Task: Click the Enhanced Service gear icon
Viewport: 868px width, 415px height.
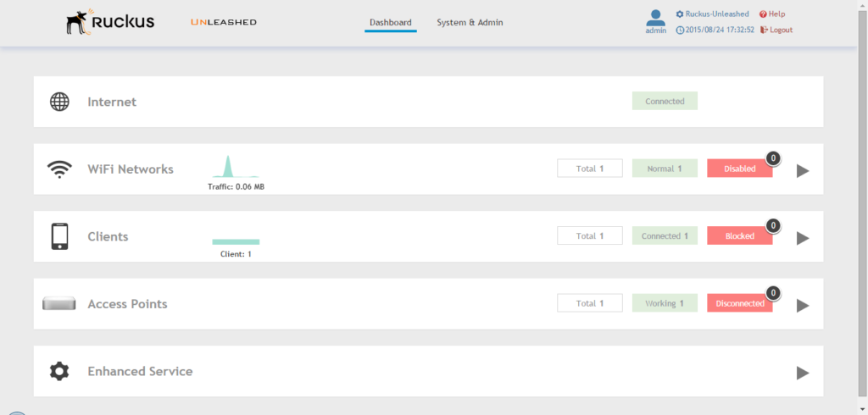Action: click(x=59, y=371)
